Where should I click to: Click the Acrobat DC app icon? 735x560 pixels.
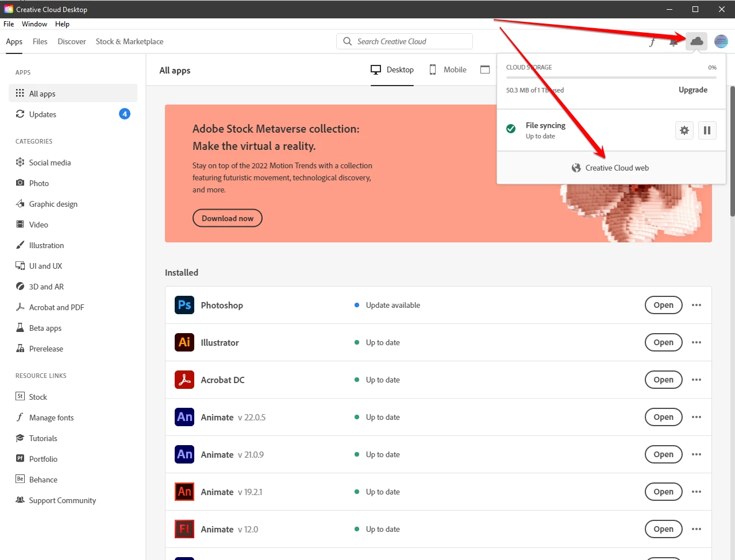184,380
